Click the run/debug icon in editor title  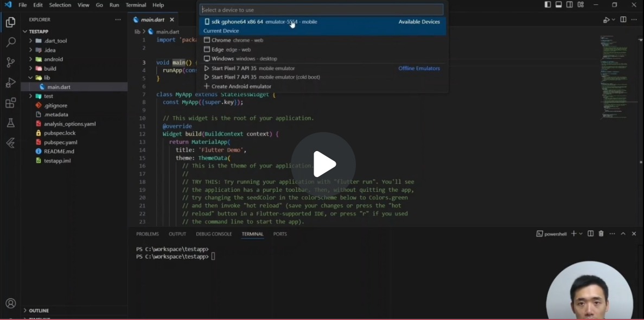[606, 20]
